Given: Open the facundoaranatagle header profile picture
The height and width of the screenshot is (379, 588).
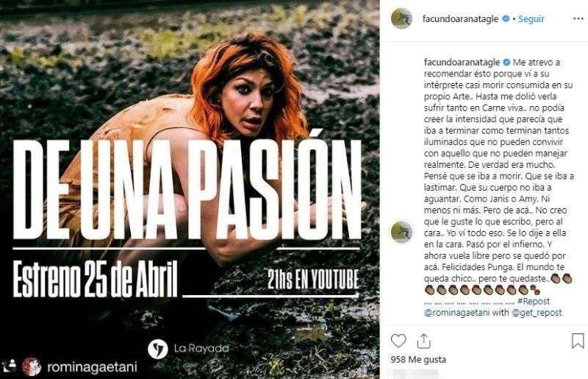Looking at the screenshot, I should click(x=401, y=18).
